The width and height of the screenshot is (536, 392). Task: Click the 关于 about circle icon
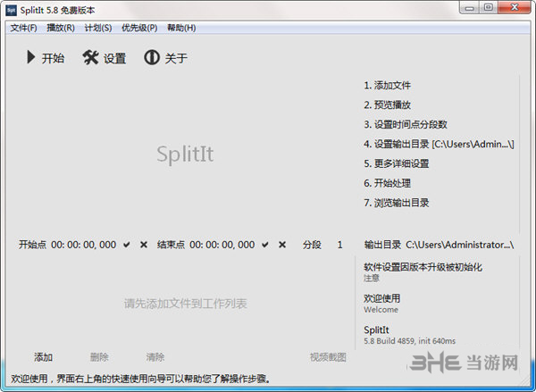(x=152, y=57)
